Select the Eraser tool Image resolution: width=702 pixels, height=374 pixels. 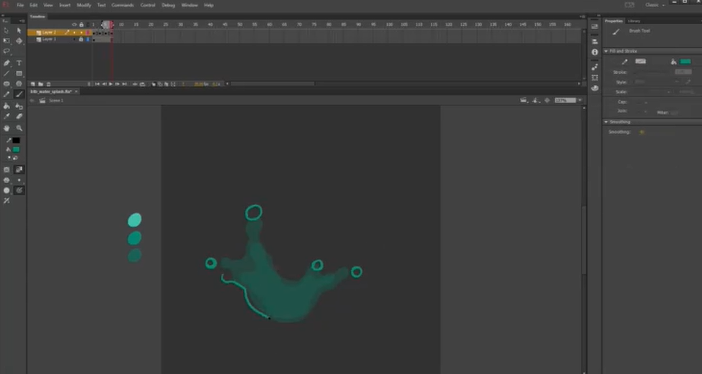pos(19,116)
